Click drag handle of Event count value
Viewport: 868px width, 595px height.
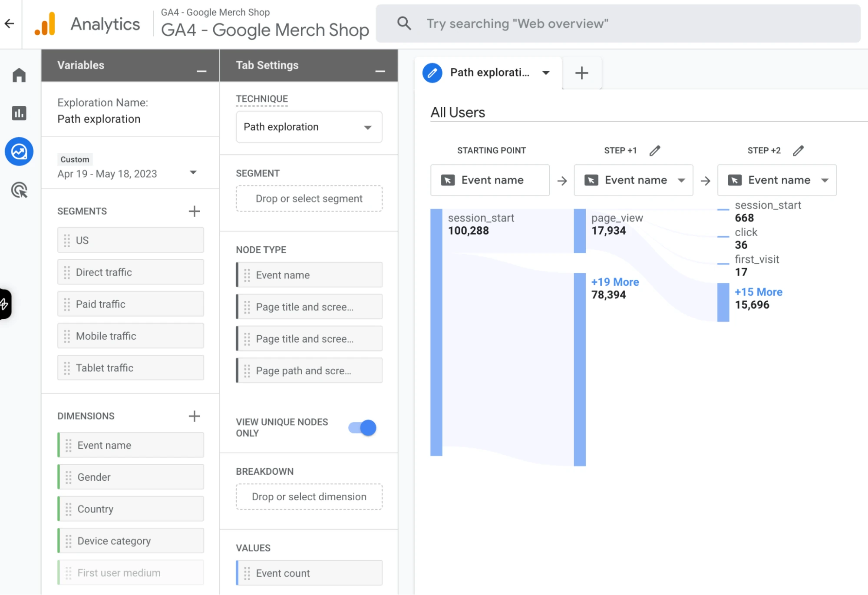tap(247, 573)
